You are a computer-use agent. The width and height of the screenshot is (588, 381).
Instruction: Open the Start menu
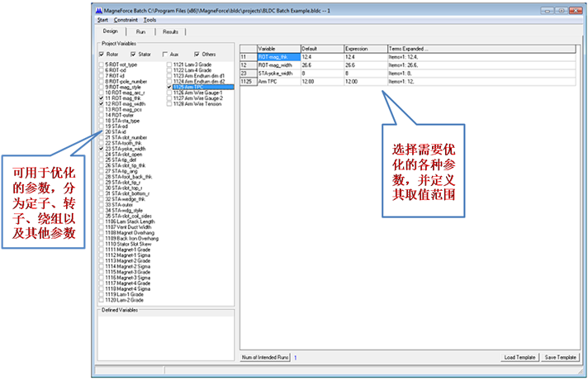click(102, 19)
